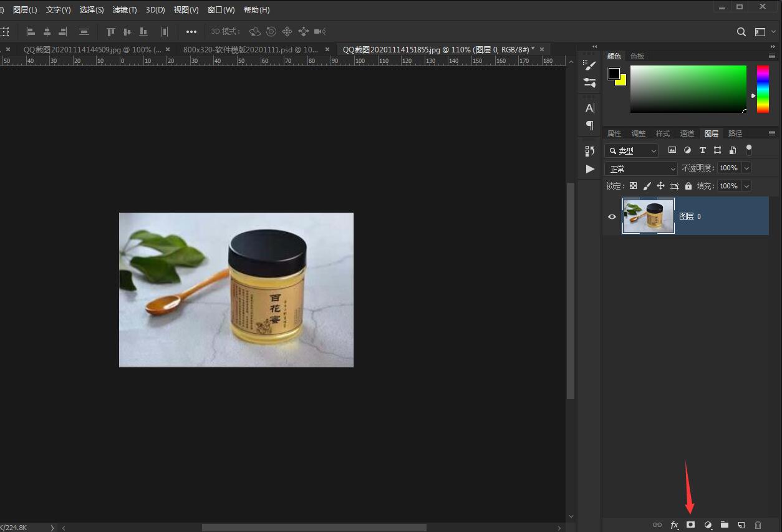Click the search magnifier icon at top right
This screenshot has height=532, width=782.
pyautogui.click(x=741, y=32)
